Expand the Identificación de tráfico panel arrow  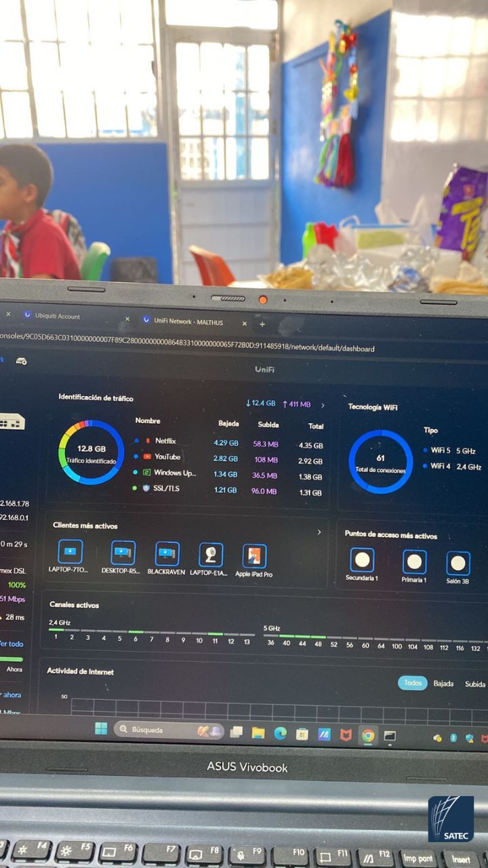pos(323,405)
